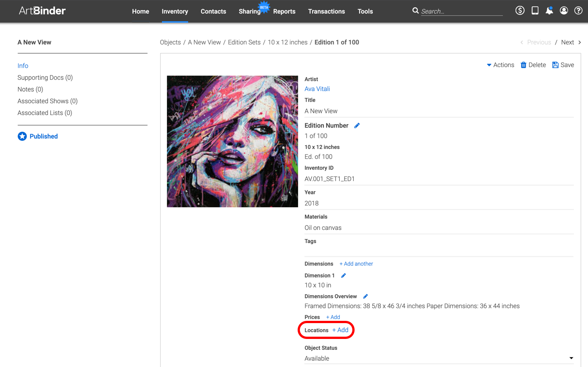Go to A New View breadcrumb
The image size is (588, 367).
pyautogui.click(x=204, y=42)
